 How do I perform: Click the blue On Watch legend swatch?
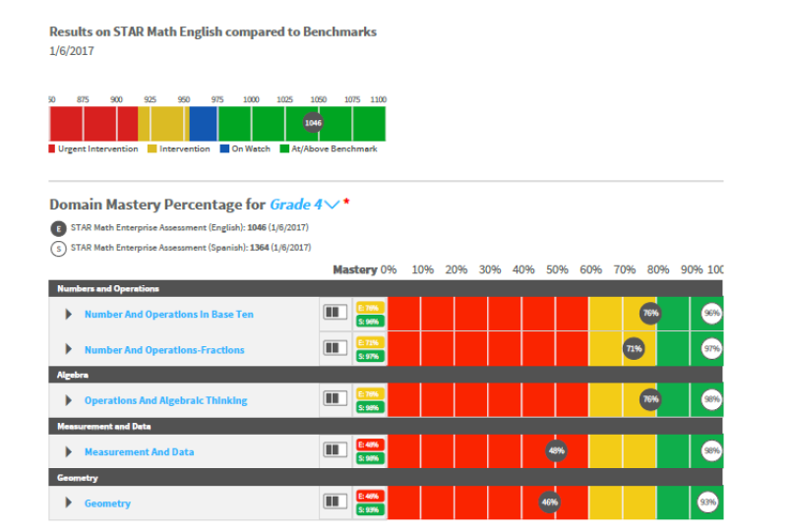coord(224,148)
